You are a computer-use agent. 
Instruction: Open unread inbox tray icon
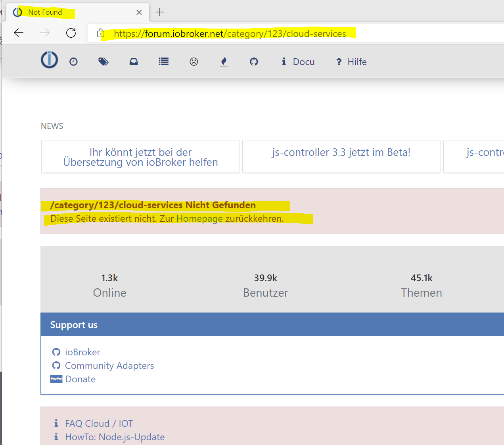(x=134, y=61)
